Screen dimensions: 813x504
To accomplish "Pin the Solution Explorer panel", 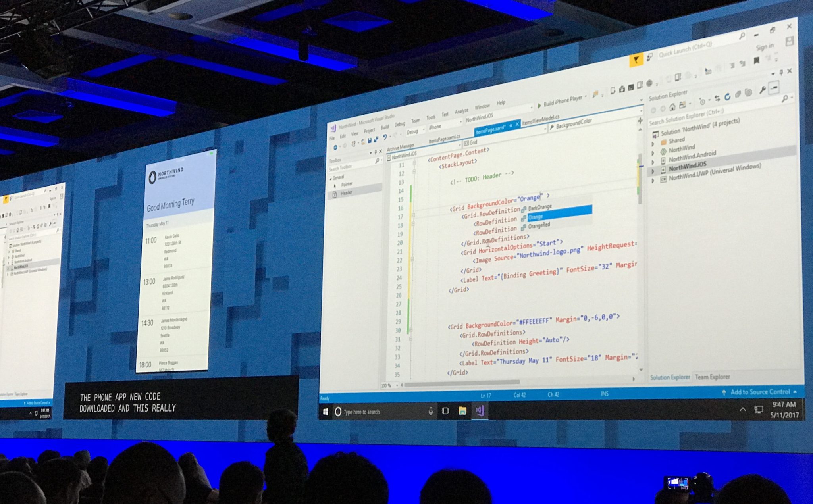I will 780,72.
